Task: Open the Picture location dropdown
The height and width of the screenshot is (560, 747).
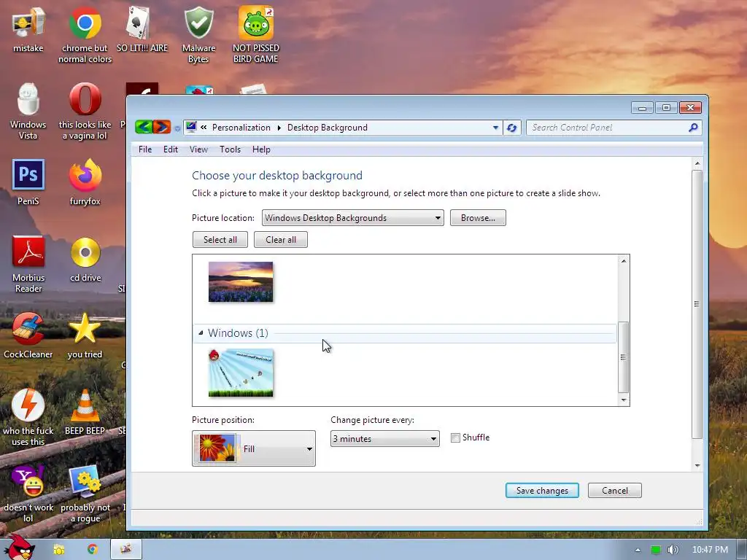Action: coord(352,217)
